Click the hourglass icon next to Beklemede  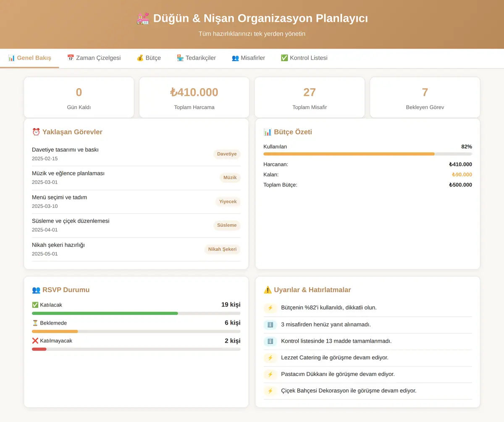[35, 323]
